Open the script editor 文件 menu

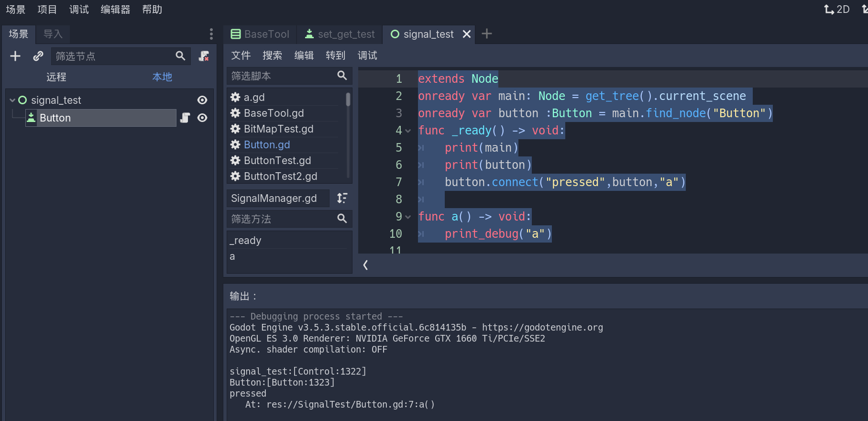click(241, 55)
